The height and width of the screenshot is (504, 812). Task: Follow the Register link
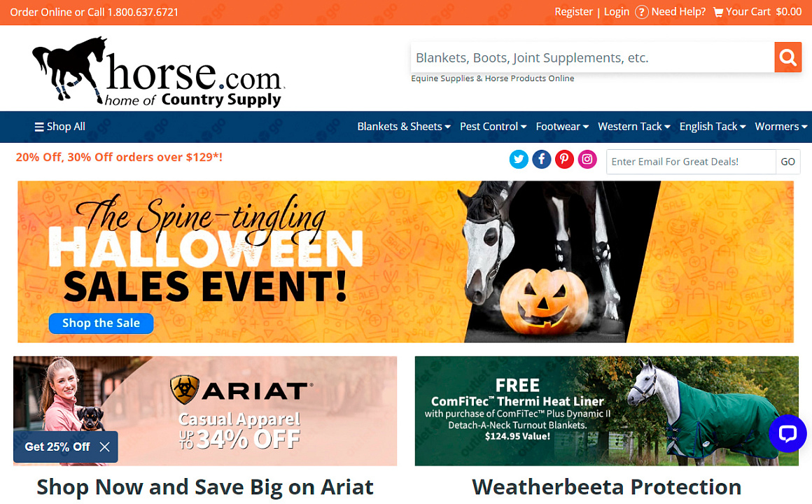(x=573, y=12)
